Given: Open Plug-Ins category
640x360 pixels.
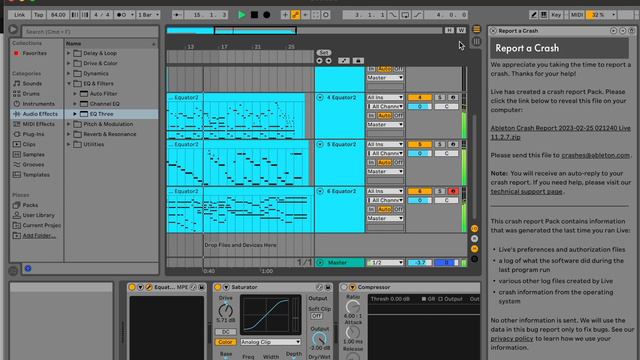Looking at the screenshot, I should [x=33, y=134].
